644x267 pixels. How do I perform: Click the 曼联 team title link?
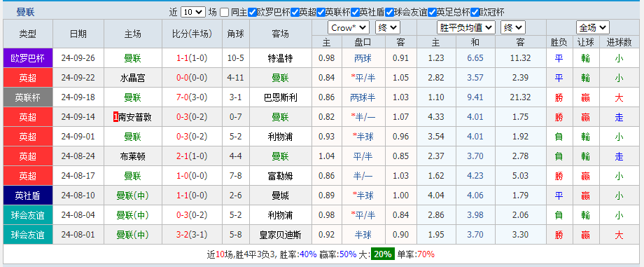coord(25,13)
